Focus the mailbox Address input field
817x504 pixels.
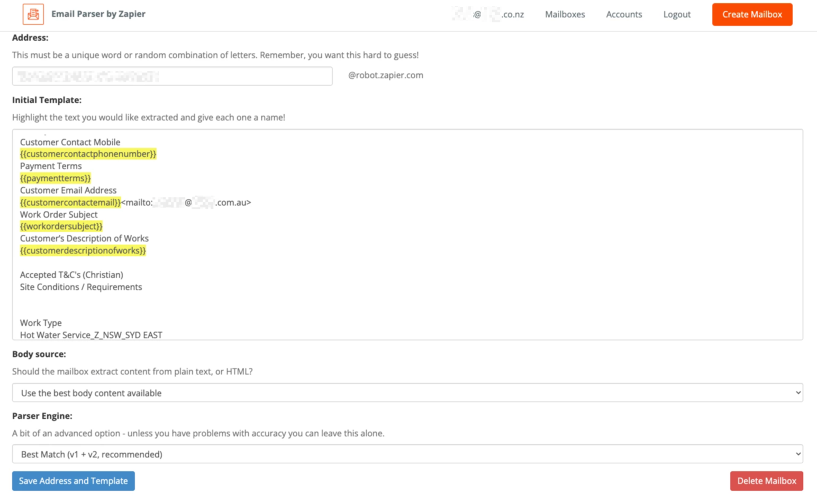172,76
